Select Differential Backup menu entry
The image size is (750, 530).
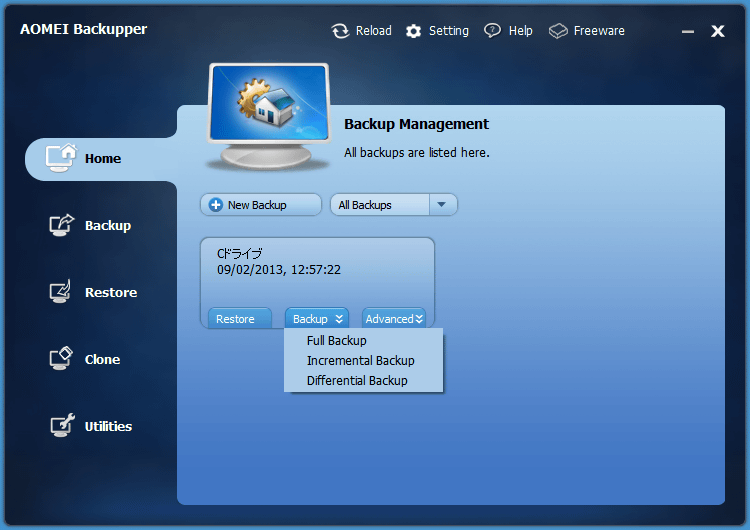coord(357,381)
